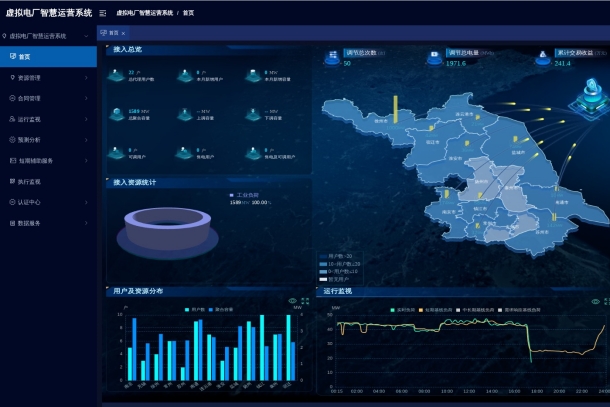Collapse the 虚拟电厂智慧运营系统 sidebar group

click(86, 36)
